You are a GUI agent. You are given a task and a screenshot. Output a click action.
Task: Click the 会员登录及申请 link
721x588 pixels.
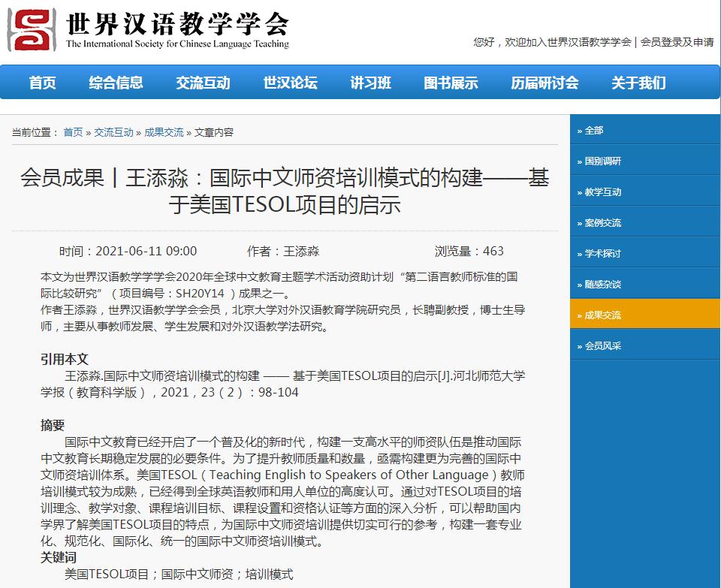pyautogui.click(x=677, y=42)
